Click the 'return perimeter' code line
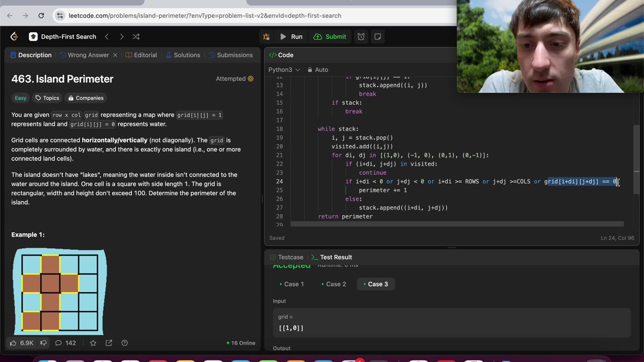This screenshot has width=644, height=362. (345, 216)
